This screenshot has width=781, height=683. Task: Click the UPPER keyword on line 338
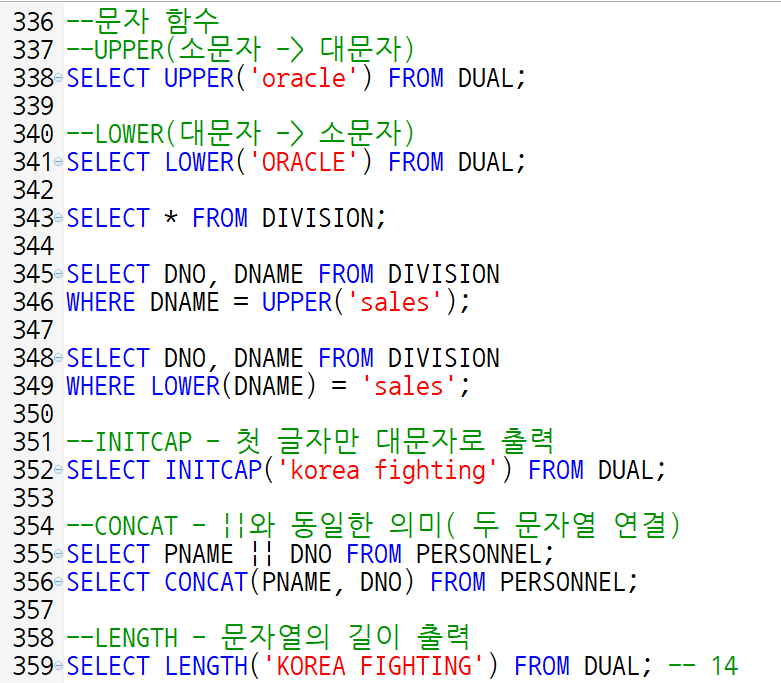[199, 78]
